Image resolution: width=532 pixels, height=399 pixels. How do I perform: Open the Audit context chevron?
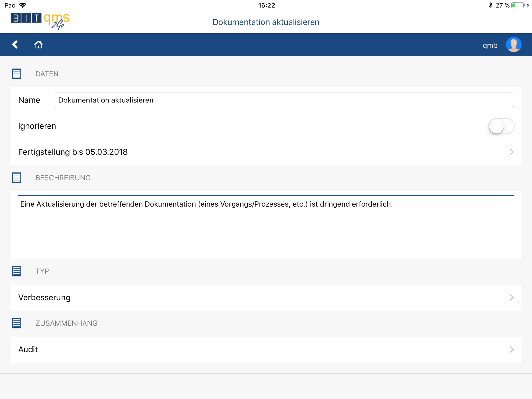[x=511, y=350]
